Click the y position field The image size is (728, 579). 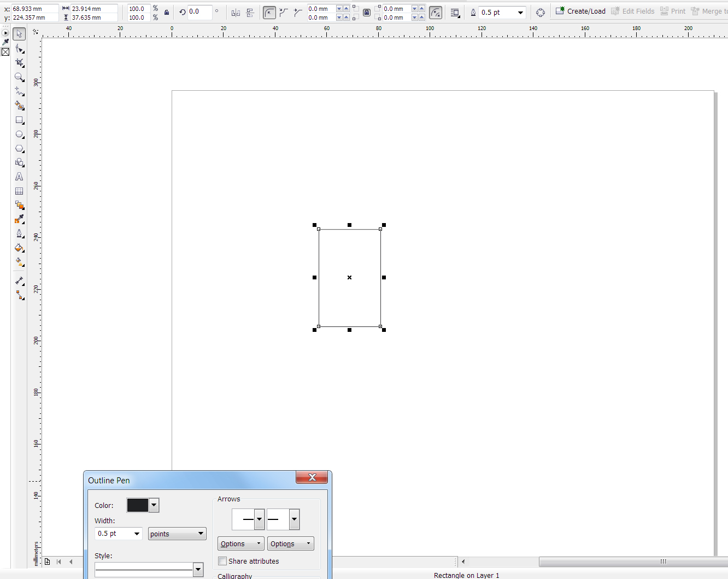35,17
